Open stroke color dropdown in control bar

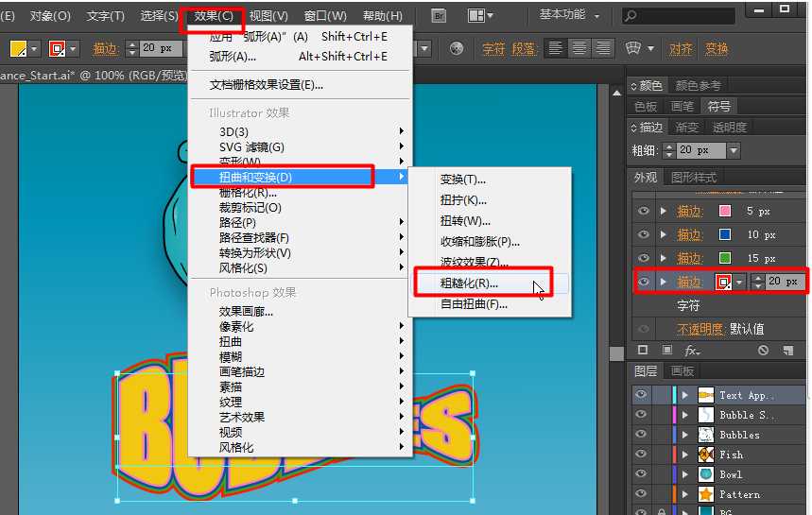point(73,49)
